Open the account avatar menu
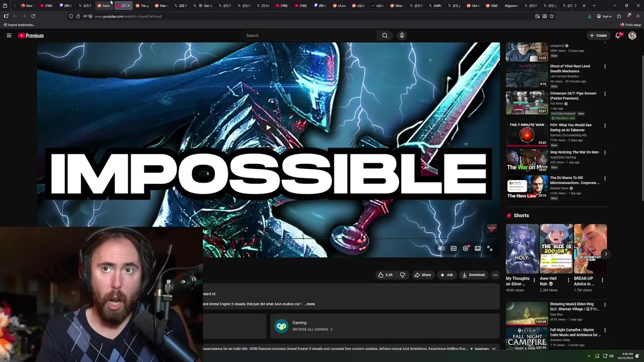This screenshot has width=644, height=362. click(632, 36)
